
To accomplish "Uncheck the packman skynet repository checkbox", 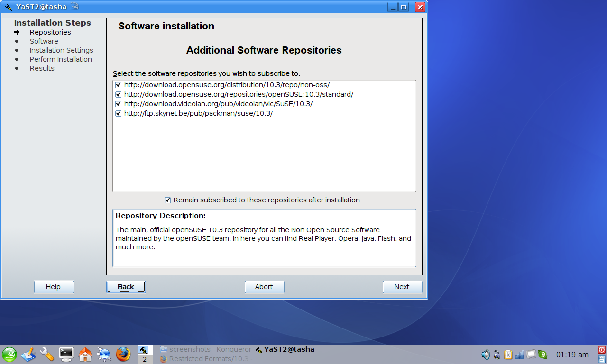I will (119, 114).
